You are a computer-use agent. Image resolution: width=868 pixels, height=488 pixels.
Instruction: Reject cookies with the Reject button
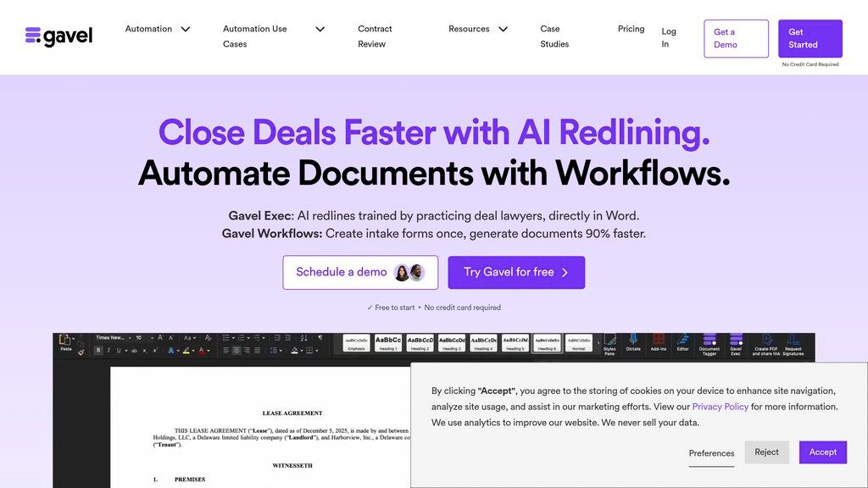pyautogui.click(x=766, y=452)
